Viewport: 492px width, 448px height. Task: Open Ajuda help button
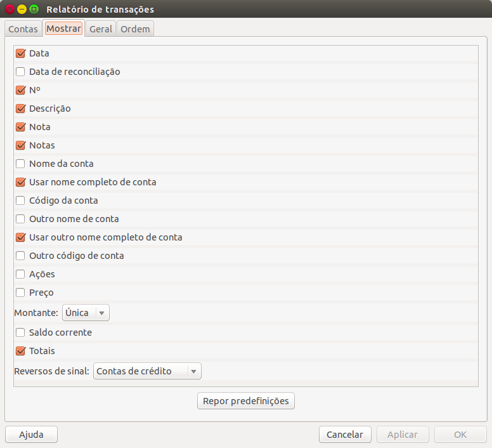coord(31,435)
